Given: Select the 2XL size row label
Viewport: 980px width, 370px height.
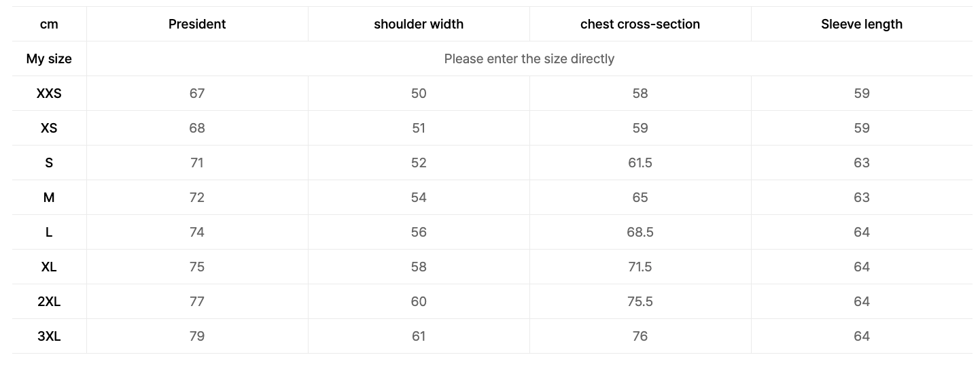Looking at the screenshot, I should 49,302.
